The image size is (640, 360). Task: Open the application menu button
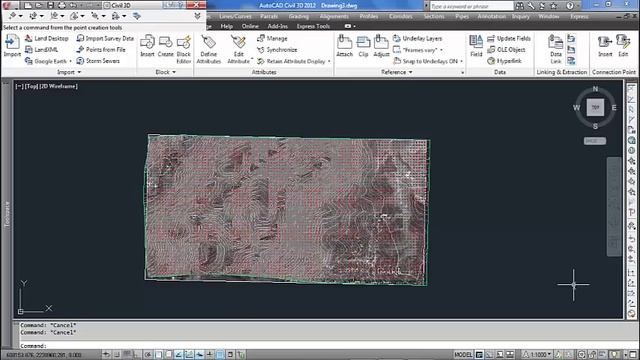[7, 5]
